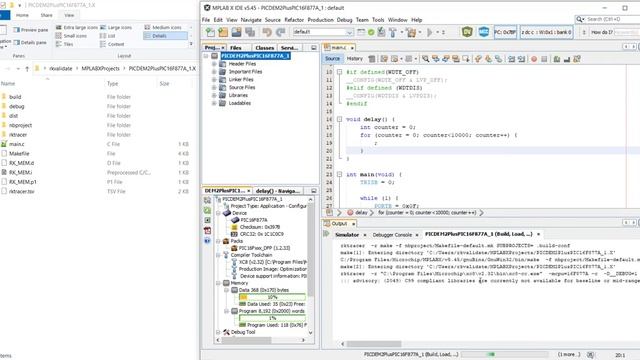Image resolution: width=640 pixels, height=360 pixels.
Task: Toggle the Details pane in Explorer
Action: pos(30,42)
